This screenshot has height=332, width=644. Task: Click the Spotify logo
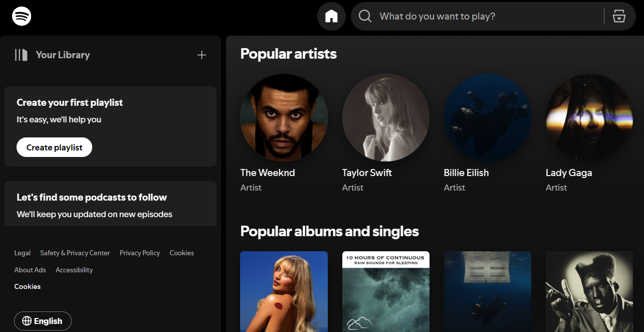coord(21,16)
